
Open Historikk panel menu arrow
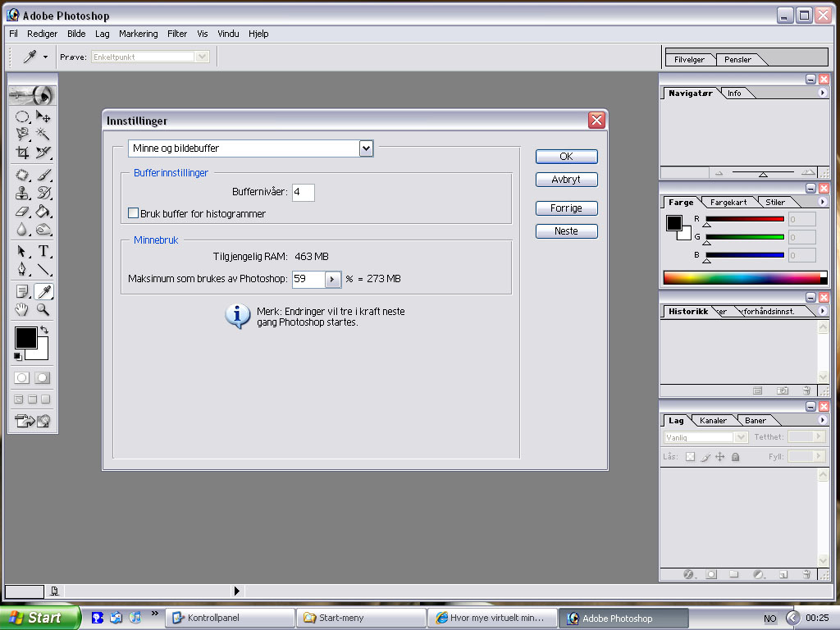coord(822,311)
